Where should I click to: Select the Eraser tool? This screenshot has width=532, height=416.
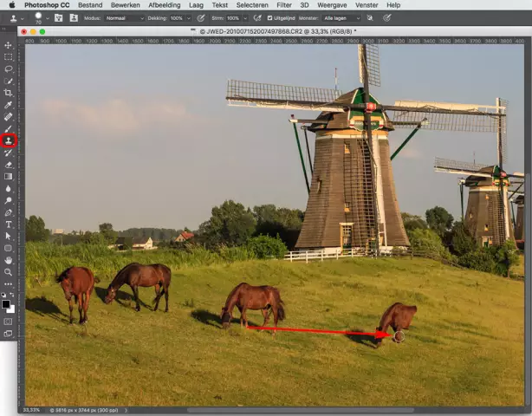(9, 164)
